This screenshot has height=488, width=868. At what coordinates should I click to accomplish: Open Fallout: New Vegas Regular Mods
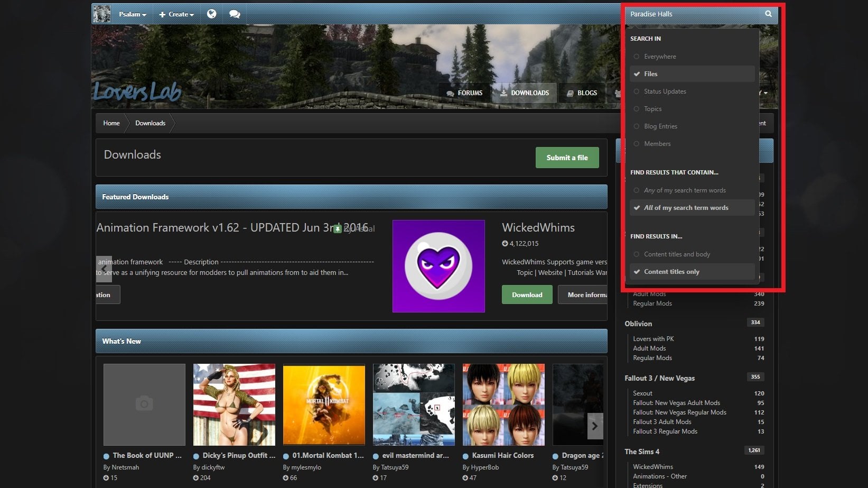point(679,412)
